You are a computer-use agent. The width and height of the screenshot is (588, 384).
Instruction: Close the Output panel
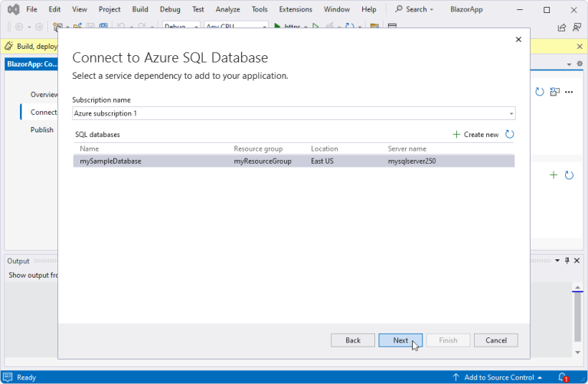point(577,260)
